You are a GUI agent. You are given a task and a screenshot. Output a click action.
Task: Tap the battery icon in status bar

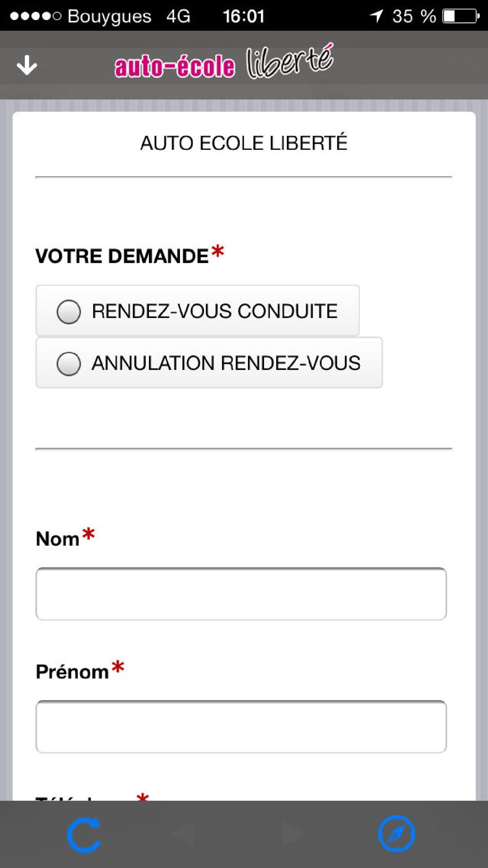461,16
